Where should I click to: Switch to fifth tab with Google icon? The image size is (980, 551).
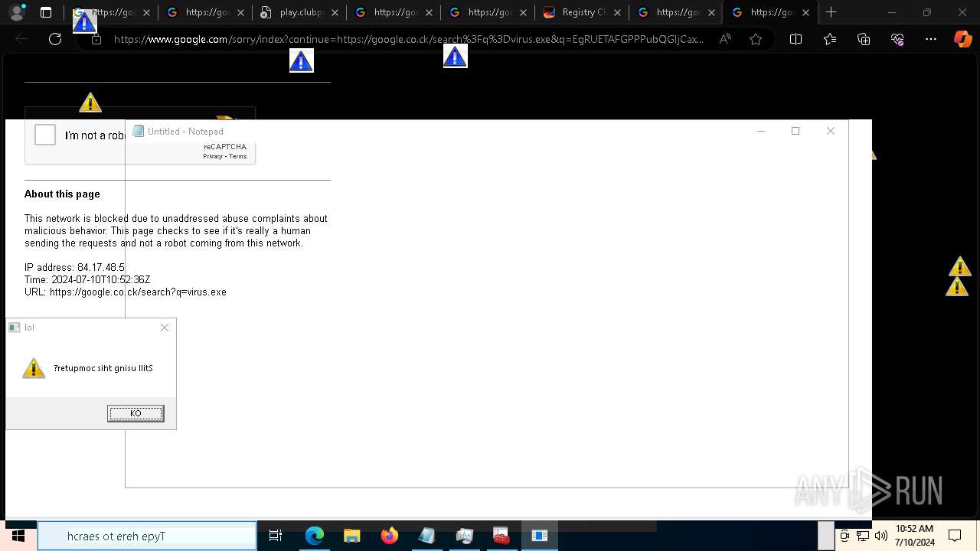coord(486,12)
